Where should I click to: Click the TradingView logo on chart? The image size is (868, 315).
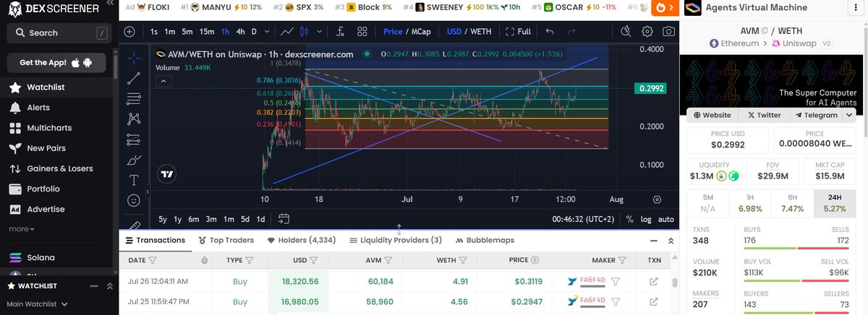[x=168, y=174]
